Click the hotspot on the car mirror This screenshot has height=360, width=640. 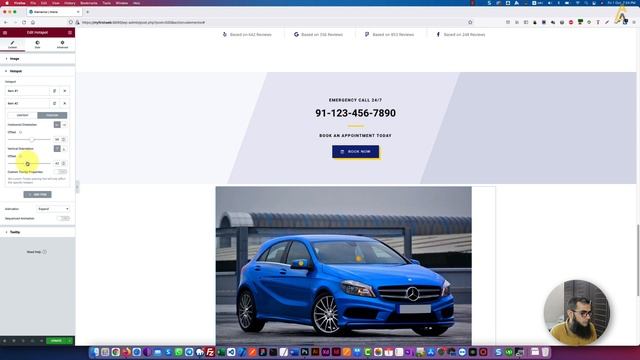tap(301, 264)
